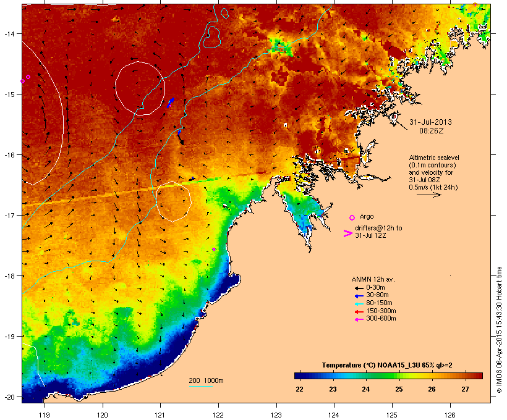Click the latitude axis label '-16'

[9, 155]
